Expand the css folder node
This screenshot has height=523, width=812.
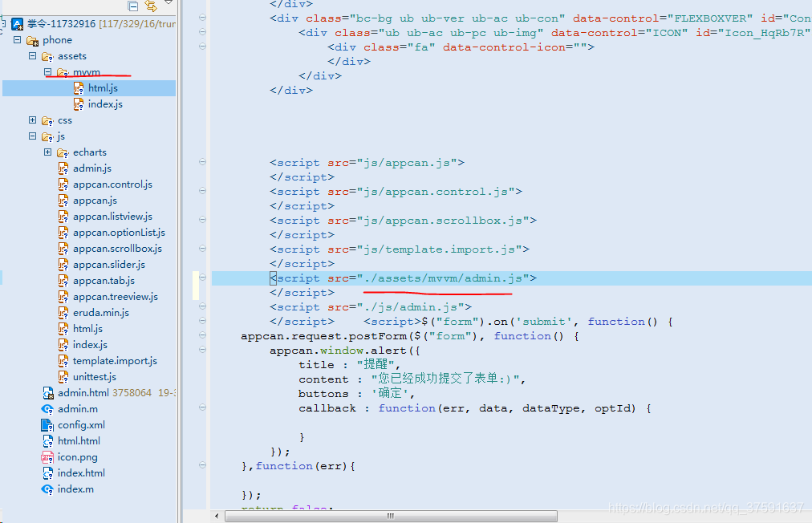pos(33,120)
